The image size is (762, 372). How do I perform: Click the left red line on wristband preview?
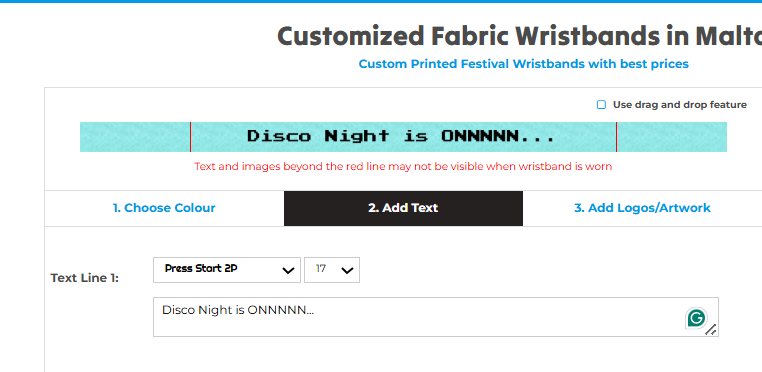point(190,137)
